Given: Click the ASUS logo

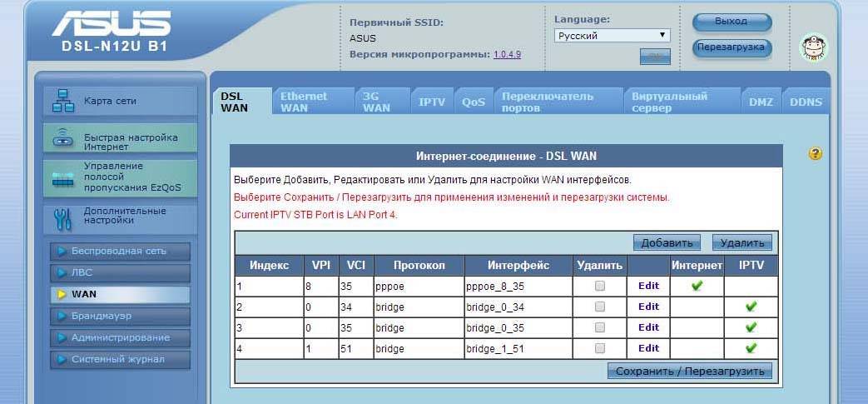Looking at the screenshot, I should coord(111,25).
